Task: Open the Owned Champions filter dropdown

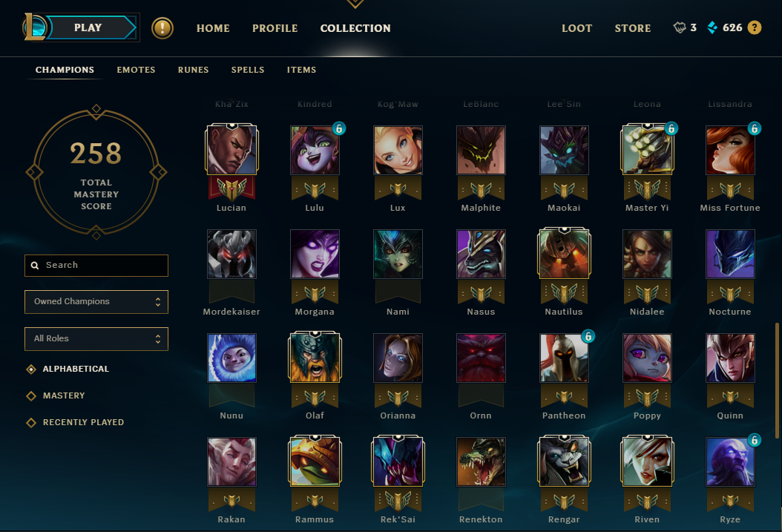Action: [x=96, y=302]
